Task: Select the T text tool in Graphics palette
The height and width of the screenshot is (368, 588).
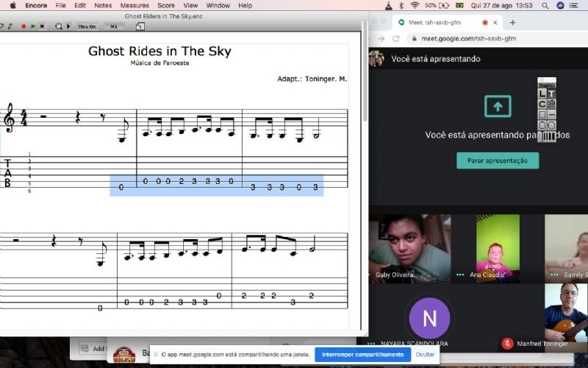Action: [x=552, y=93]
